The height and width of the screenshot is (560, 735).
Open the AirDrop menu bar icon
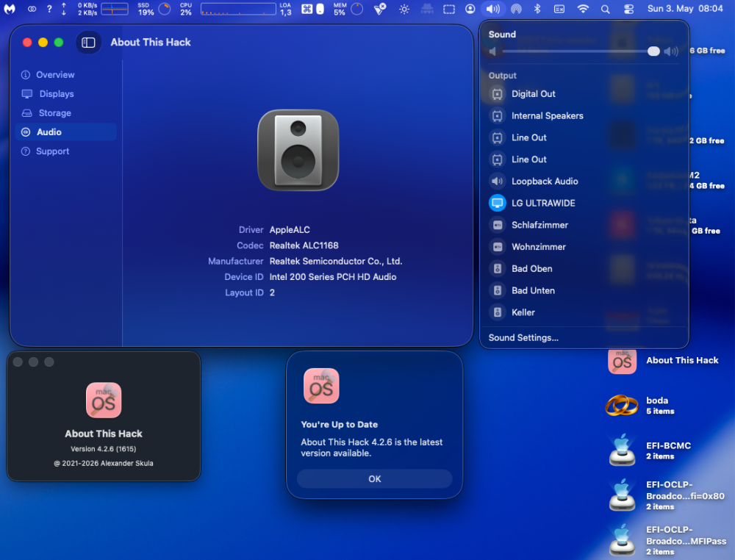click(516, 9)
